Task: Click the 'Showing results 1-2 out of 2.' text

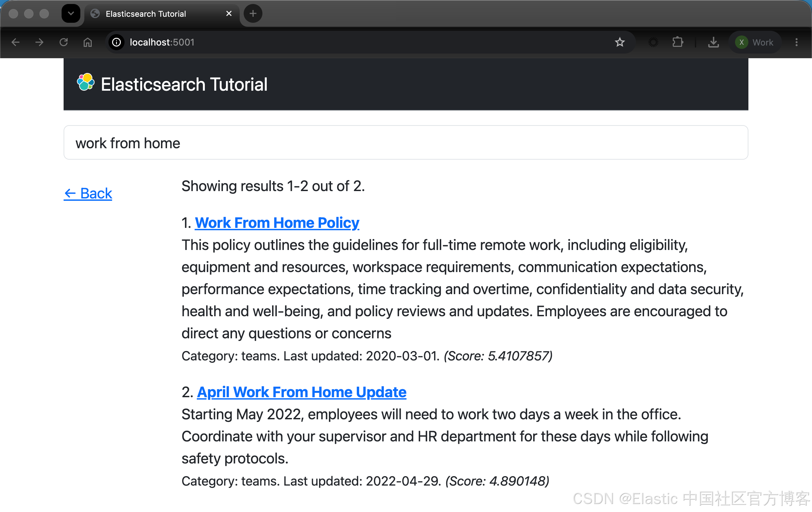Action: pyautogui.click(x=273, y=186)
